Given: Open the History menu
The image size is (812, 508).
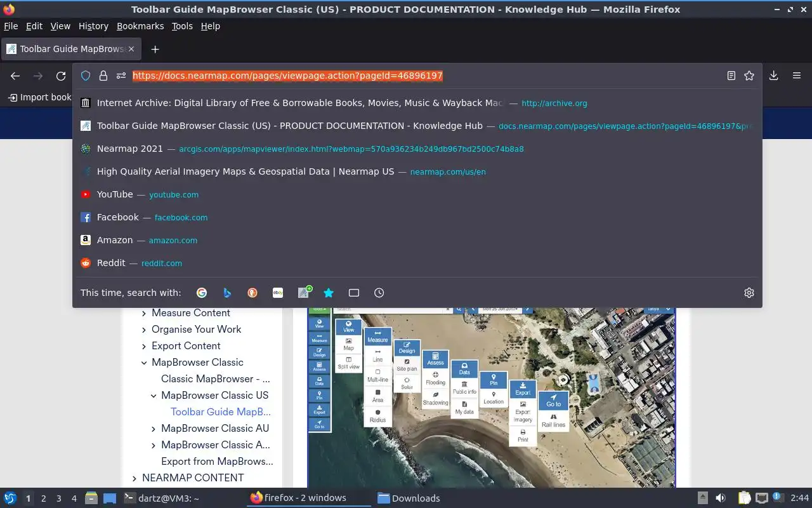Looking at the screenshot, I should [93, 26].
